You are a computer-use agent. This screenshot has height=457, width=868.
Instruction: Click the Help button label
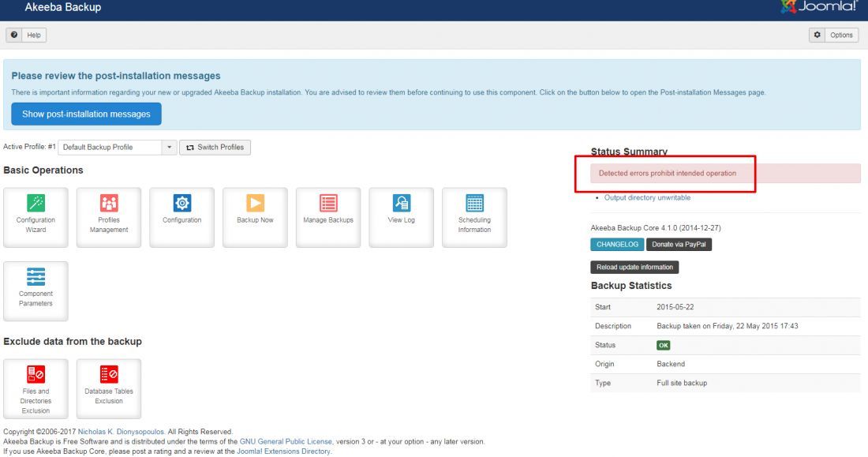click(x=34, y=35)
